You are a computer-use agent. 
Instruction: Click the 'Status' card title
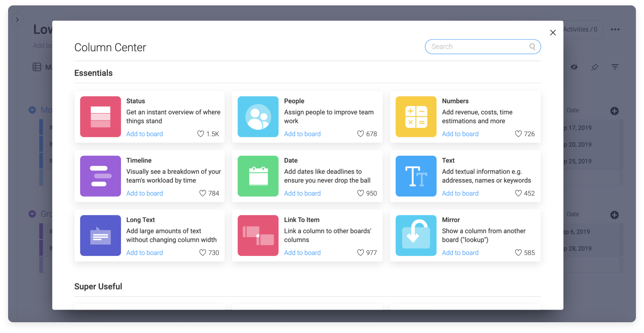click(136, 101)
